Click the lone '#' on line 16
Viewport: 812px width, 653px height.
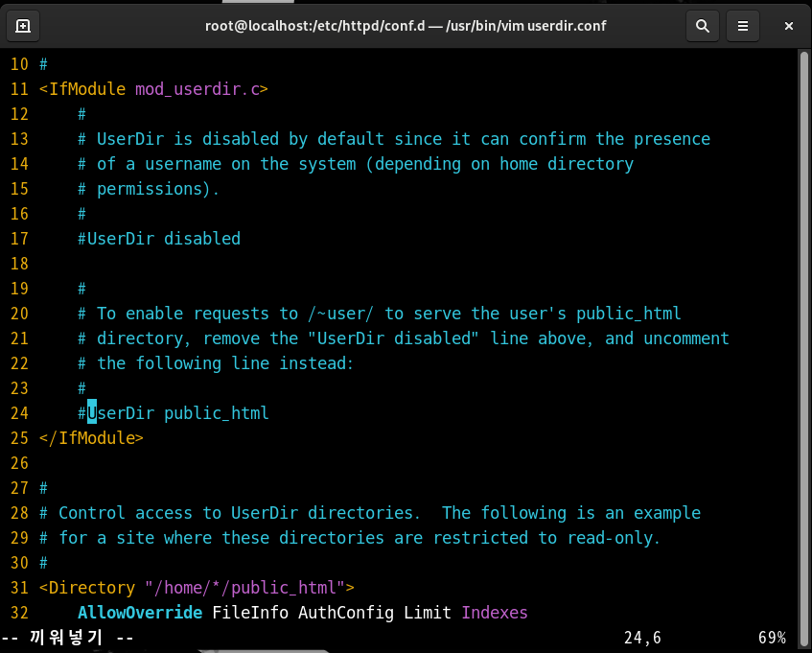click(x=81, y=214)
